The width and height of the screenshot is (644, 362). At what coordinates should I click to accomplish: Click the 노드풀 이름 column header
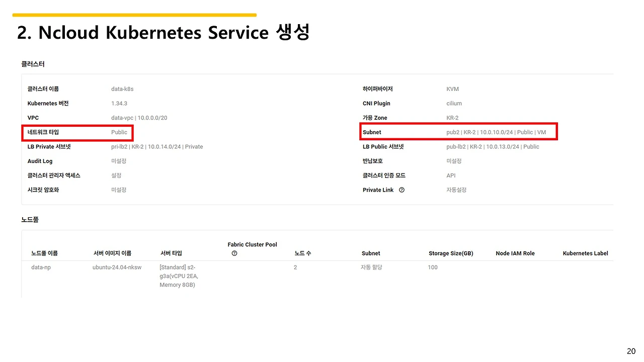[x=44, y=253]
